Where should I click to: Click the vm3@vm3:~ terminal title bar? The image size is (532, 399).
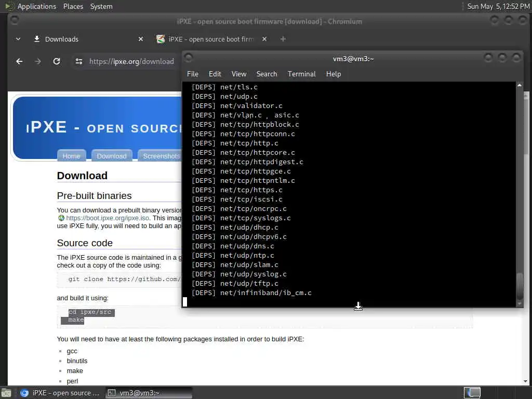point(353,59)
